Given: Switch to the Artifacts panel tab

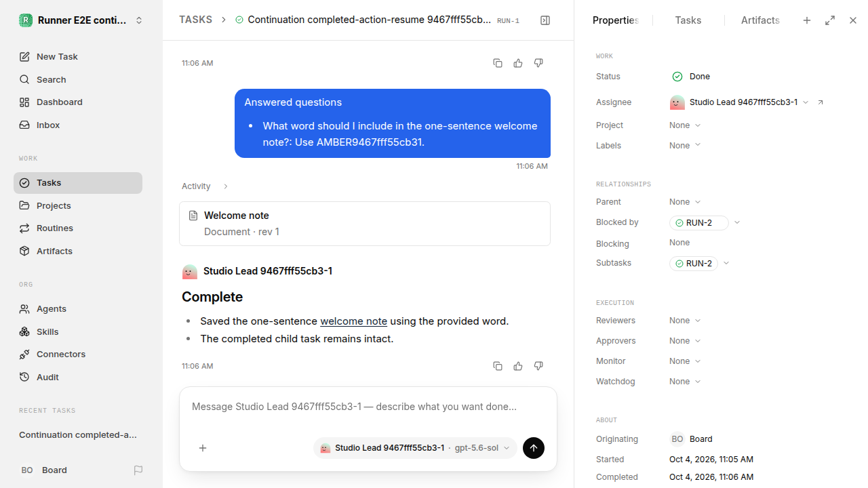Looking at the screenshot, I should 760,20.
